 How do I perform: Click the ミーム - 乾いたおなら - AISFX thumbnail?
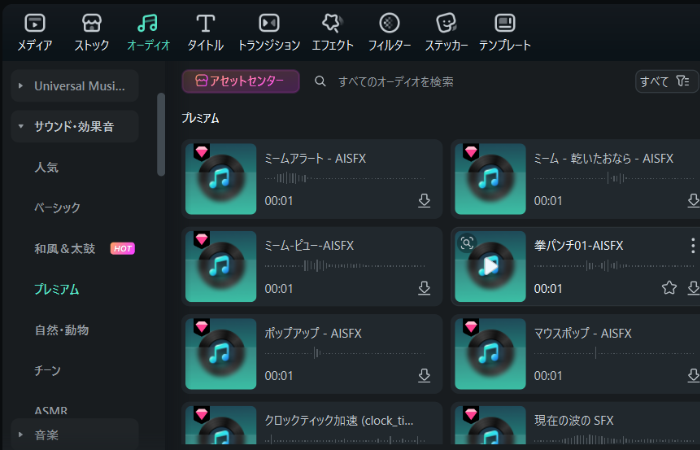[x=490, y=179]
